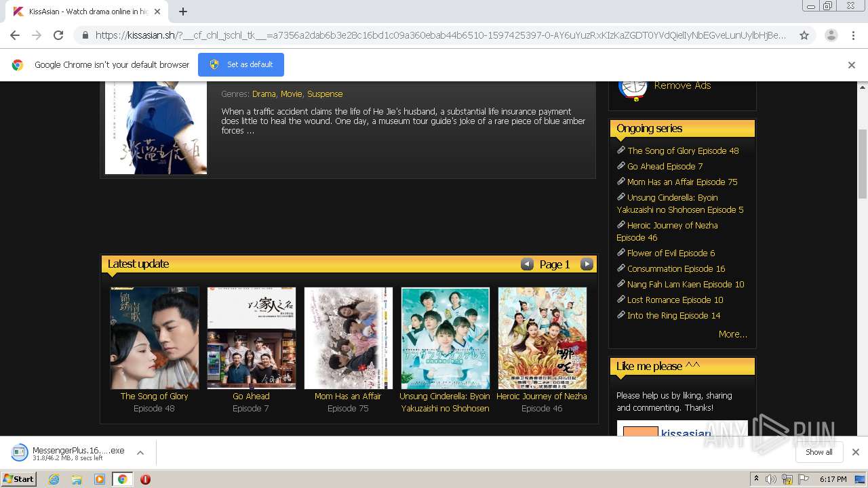Close the KissAsian tab

tap(157, 12)
